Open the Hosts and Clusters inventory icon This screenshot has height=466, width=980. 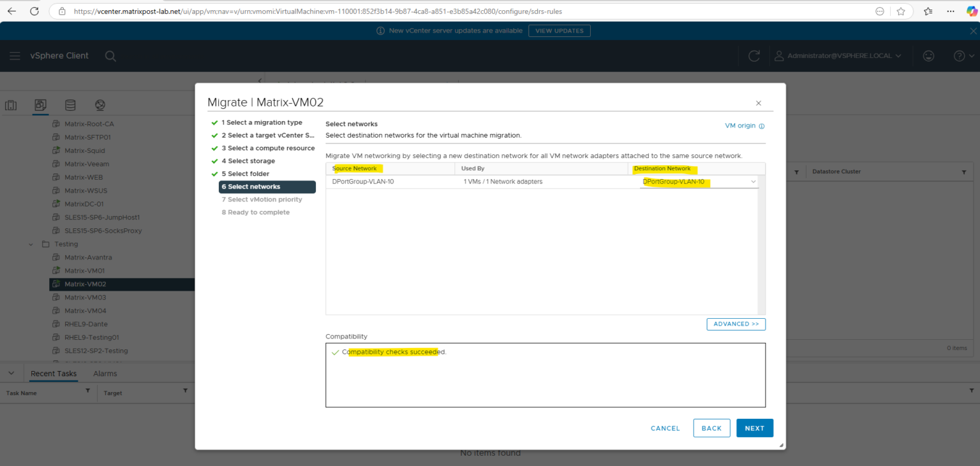click(11, 105)
